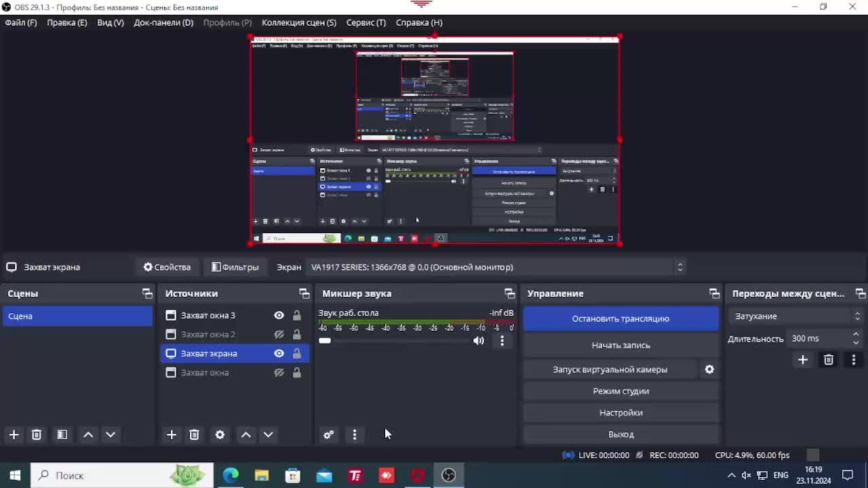Image resolution: width=868 pixels, height=488 pixels.
Task: Open Microsoft Edge from taskbar
Action: 231,475
